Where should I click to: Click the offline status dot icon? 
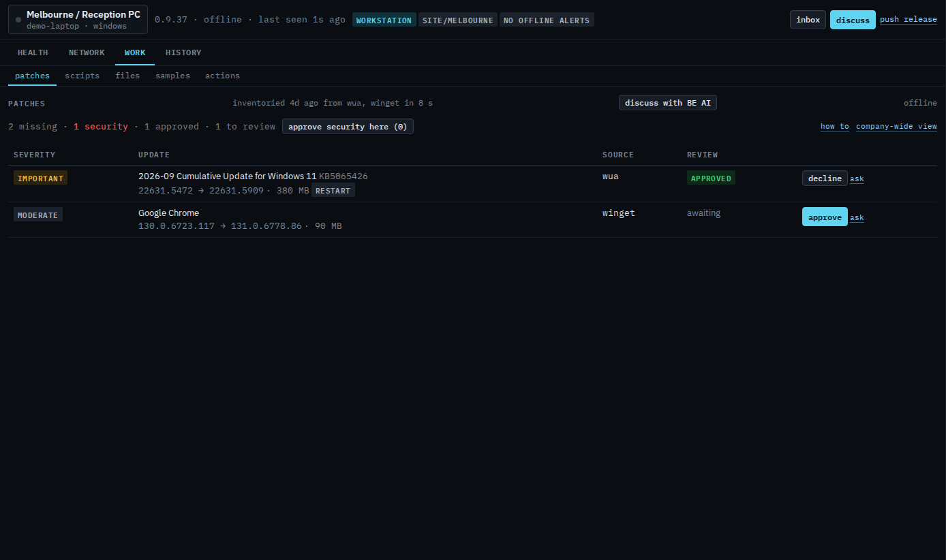(18, 20)
